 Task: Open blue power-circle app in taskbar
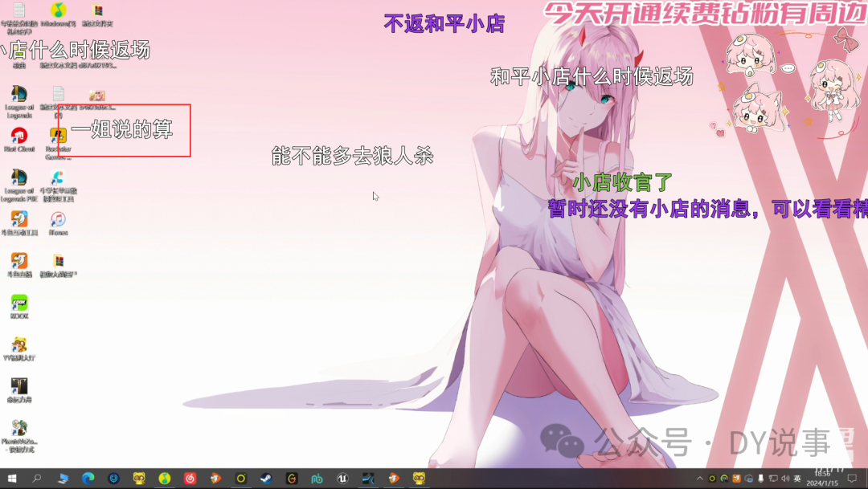click(113, 479)
